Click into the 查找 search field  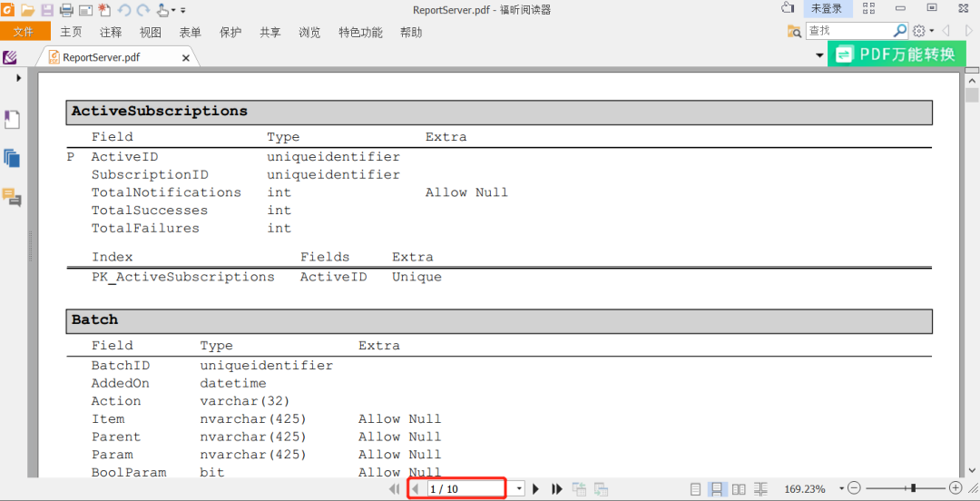tap(848, 31)
